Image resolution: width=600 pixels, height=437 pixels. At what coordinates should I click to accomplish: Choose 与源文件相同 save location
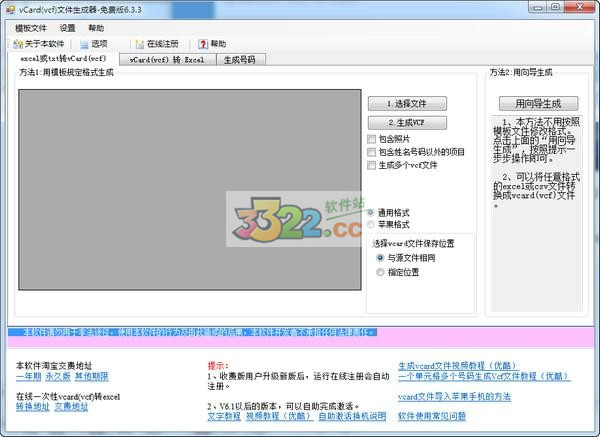380,258
